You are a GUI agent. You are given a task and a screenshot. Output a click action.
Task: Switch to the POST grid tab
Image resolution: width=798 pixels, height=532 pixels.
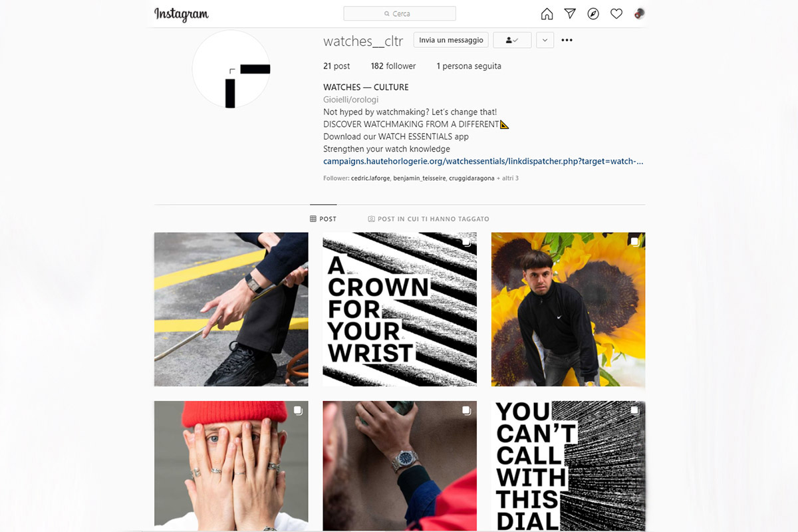tap(323, 219)
